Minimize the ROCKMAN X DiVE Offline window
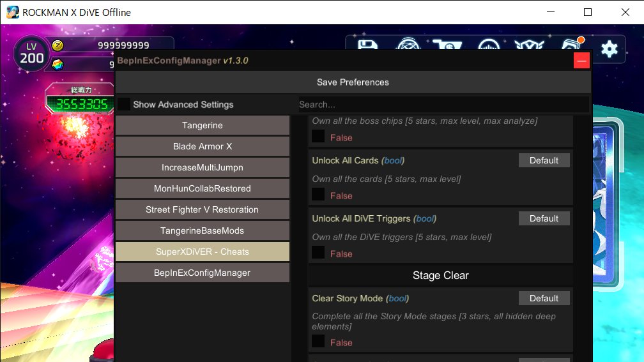The width and height of the screenshot is (644, 362). (x=551, y=12)
